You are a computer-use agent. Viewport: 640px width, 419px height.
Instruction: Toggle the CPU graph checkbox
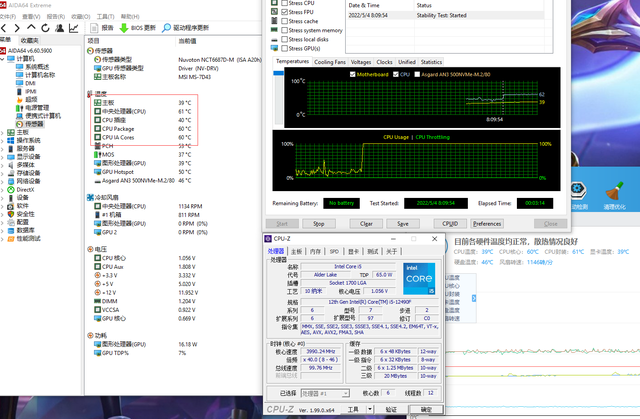(396, 74)
